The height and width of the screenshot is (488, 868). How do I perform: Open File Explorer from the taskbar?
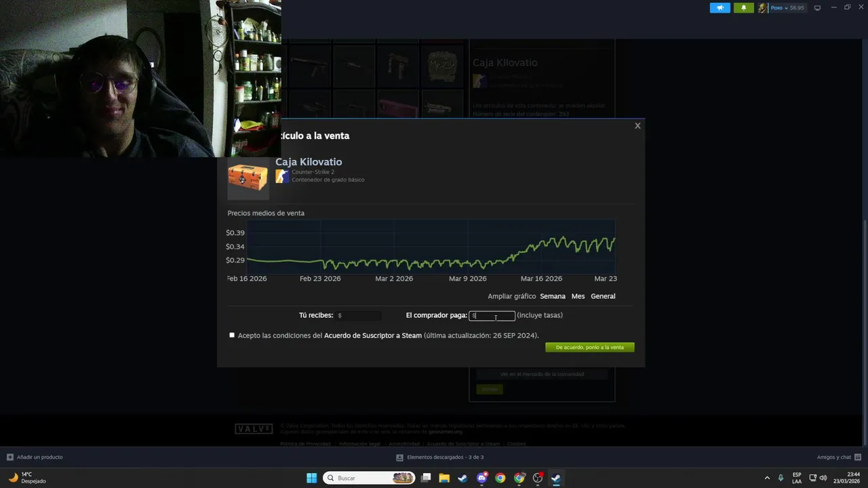[444, 478]
